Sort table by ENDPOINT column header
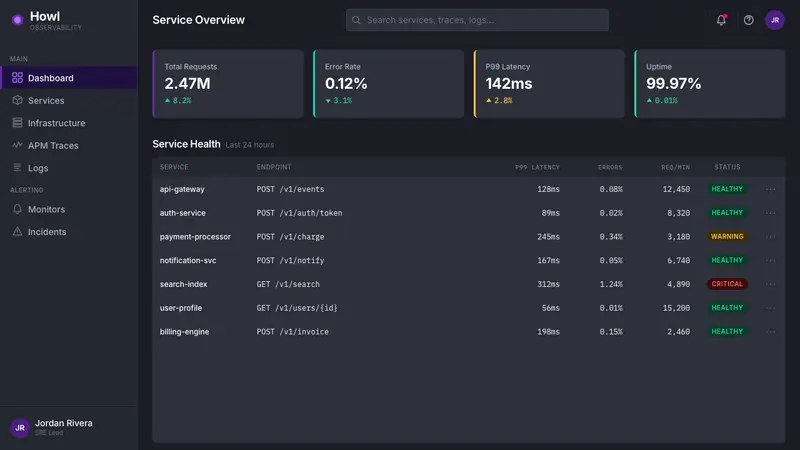The width and height of the screenshot is (800, 450). point(274,167)
